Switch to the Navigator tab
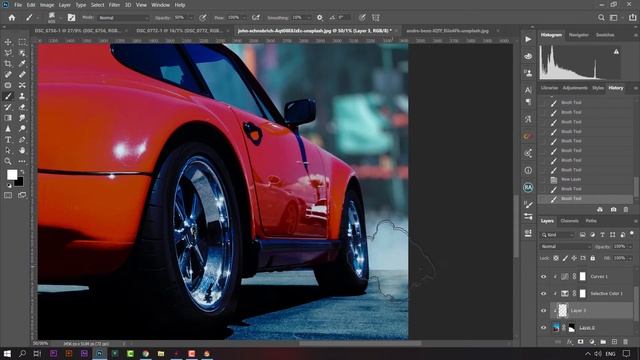640x360 pixels. tap(579, 35)
